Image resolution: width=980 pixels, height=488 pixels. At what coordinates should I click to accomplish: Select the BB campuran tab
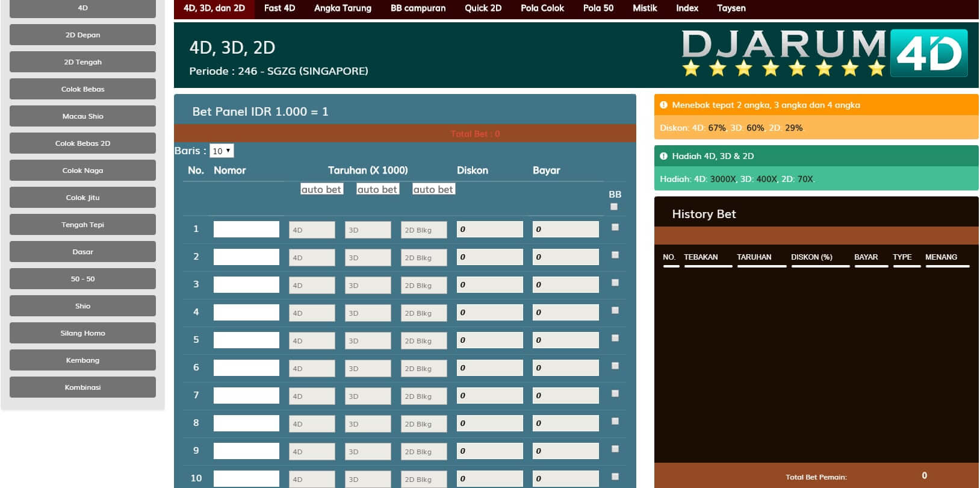pos(418,8)
